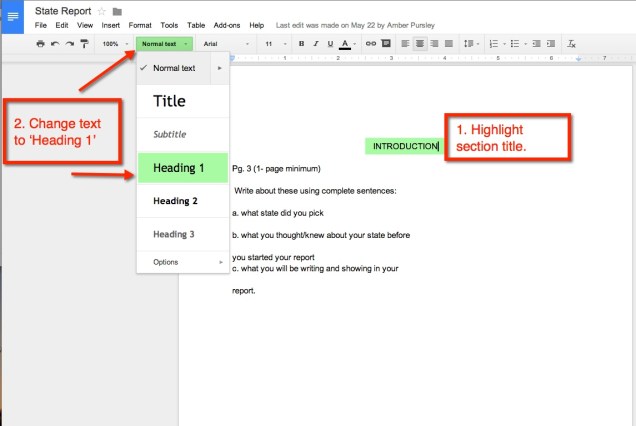
Task: Click the paint format roller icon
Action: tap(83, 44)
